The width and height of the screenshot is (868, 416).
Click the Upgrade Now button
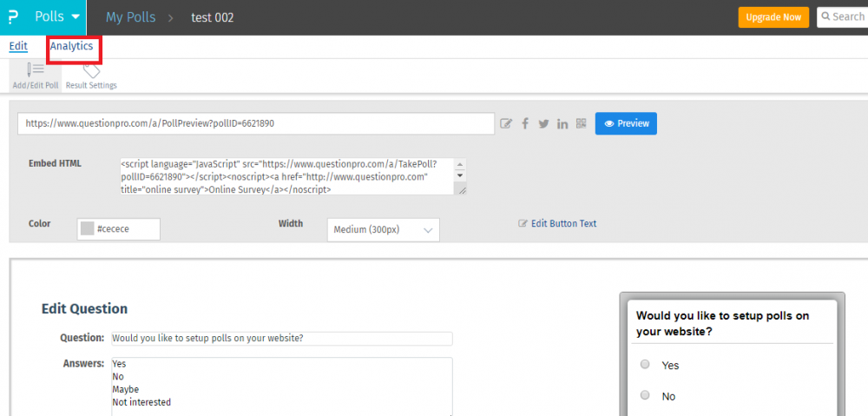click(773, 17)
